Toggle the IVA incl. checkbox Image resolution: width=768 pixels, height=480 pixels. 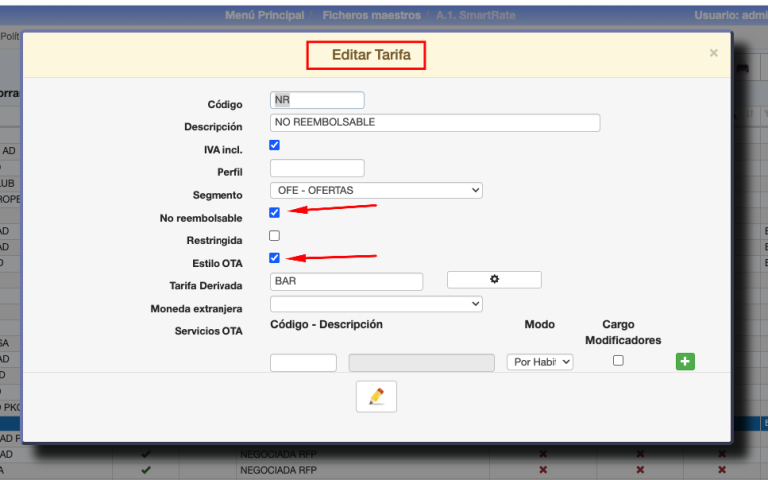click(275, 145)
